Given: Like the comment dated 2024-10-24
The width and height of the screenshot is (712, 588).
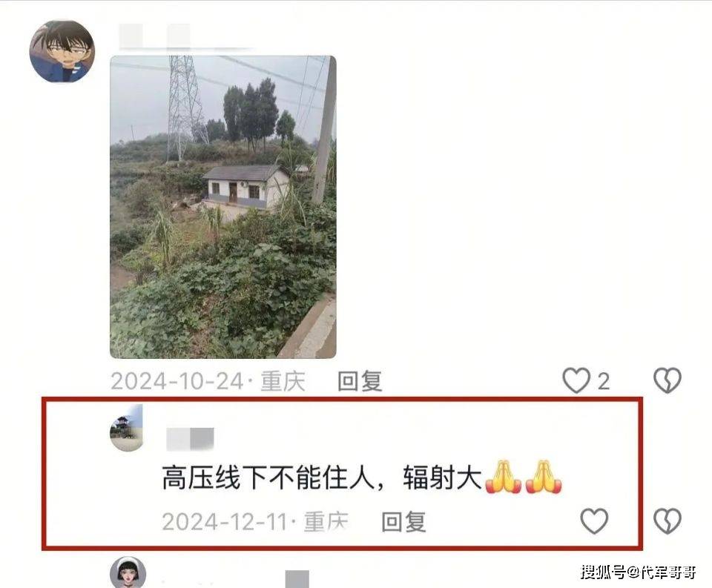Looking at the screenshot, I should click(577, 380).
